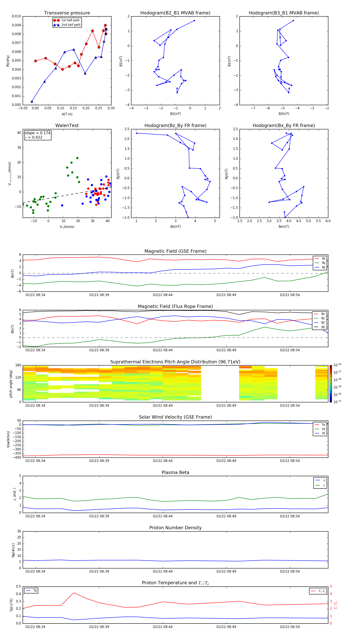Click '02/22 08:39' tick under Plasma Beta plot

[x=99, y=516]
